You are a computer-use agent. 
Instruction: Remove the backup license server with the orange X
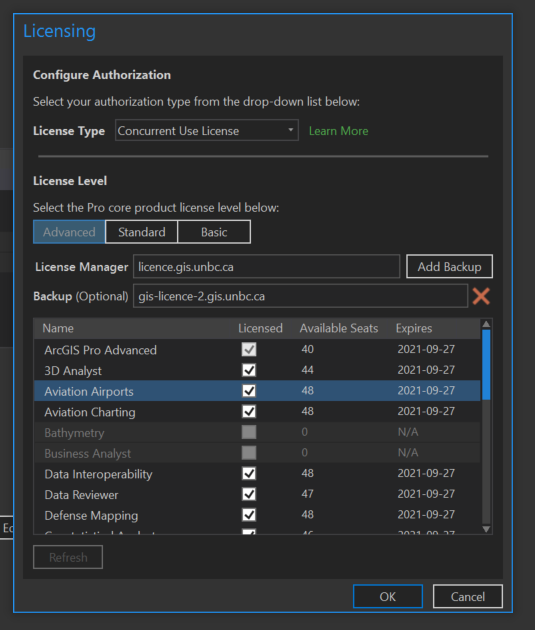(481, 297)
